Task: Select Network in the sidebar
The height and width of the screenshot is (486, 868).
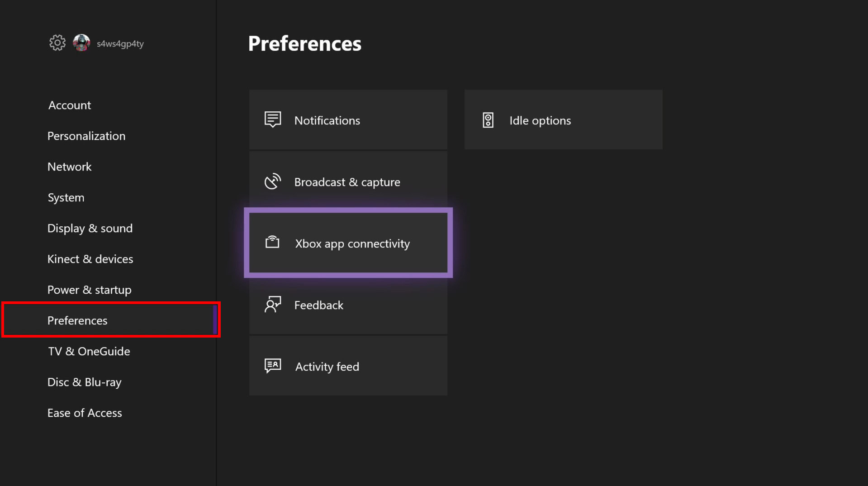Action: click(x=70, y=167)
